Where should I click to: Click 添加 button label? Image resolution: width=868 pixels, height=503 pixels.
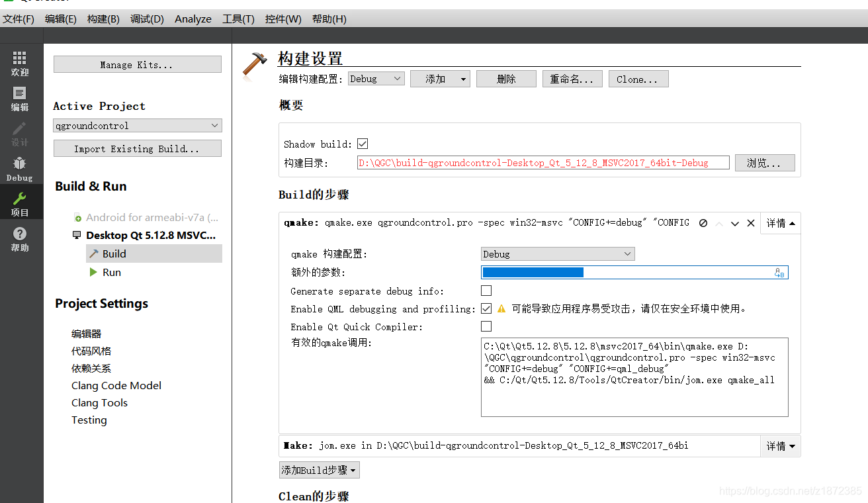[x=435, y=79]
